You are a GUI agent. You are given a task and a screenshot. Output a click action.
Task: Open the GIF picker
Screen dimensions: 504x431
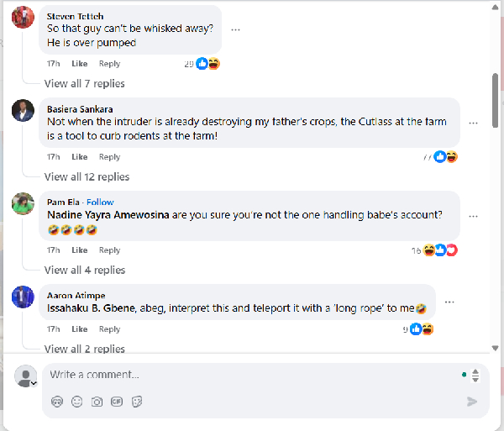[117, 402]
